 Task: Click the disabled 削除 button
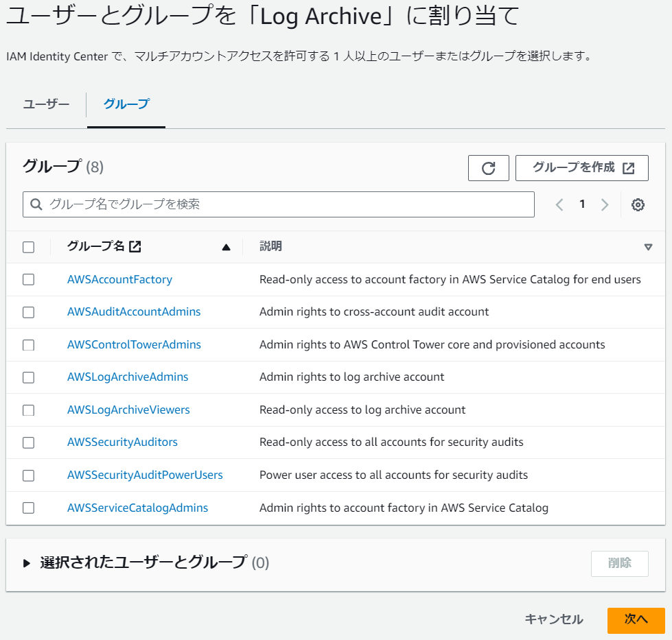coord(619,563)
